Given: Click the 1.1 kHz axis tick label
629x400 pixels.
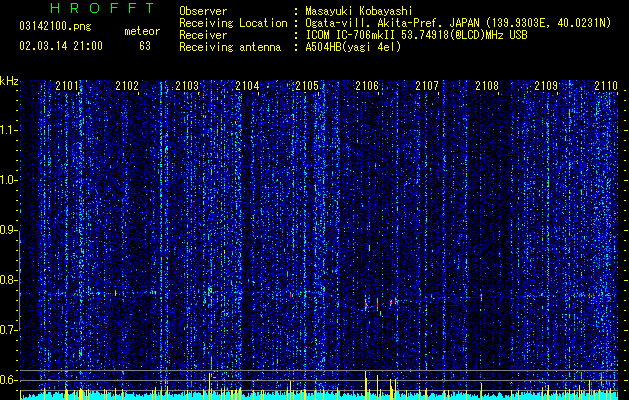Looking at the screenshot, I should (x=9, y=130).
